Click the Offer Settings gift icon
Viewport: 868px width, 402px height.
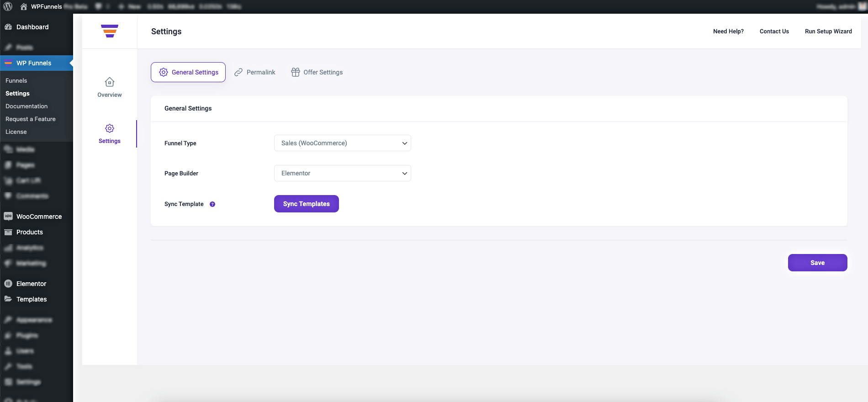point(296,72)
